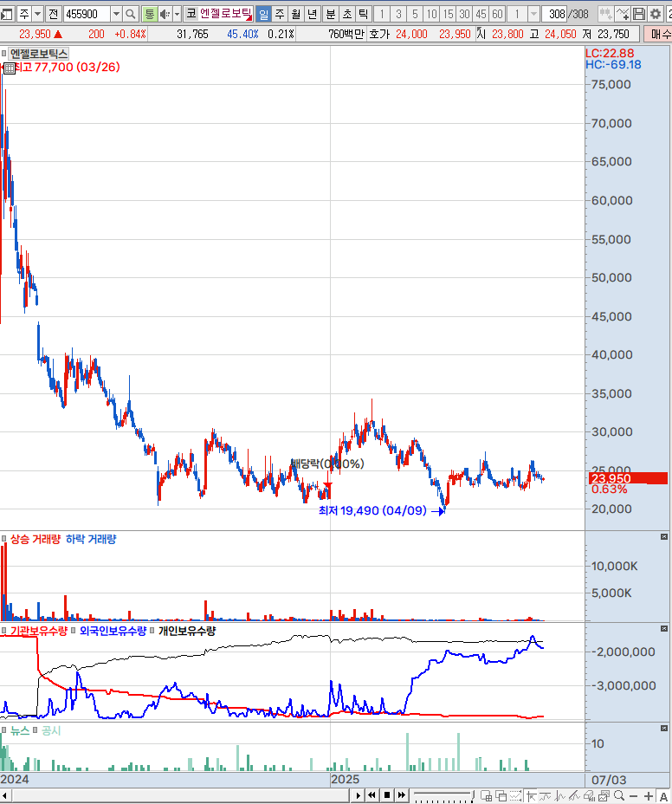Screen dimensions: 672x804
Task: Select the 30 interval button
Action: pyautogui.click(x=464, y=14)
